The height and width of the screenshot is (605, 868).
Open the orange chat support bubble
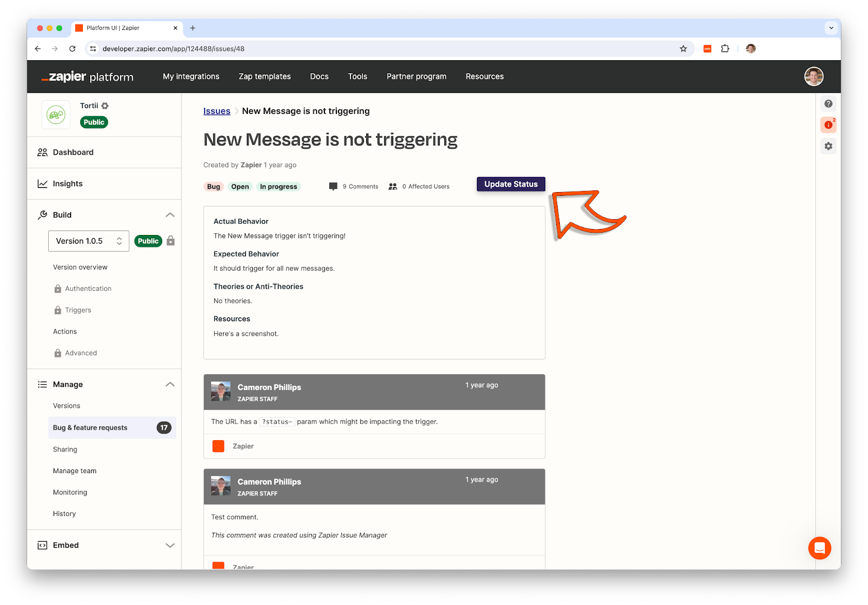[820, 548]
